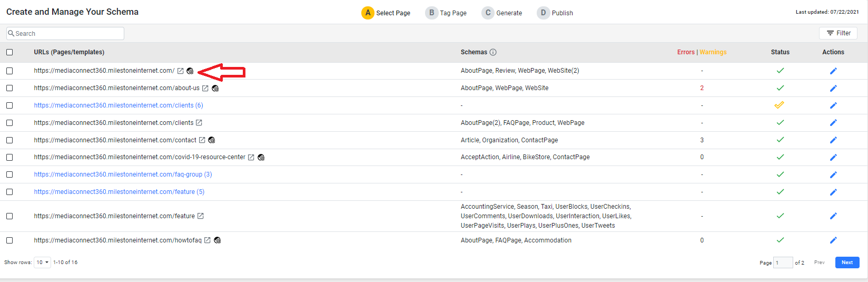Edit the feature (5) group row
Screen dimensions: 868x282
[833, 192]
